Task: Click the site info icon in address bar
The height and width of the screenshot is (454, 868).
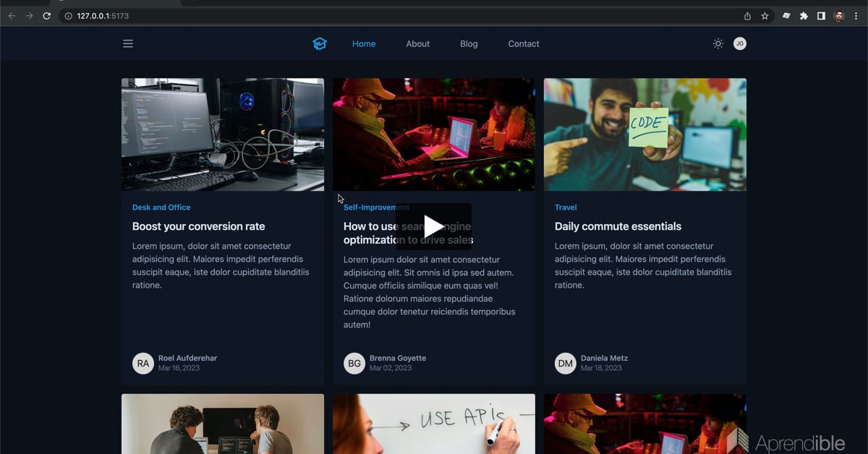Action: (x=69, y=16)
